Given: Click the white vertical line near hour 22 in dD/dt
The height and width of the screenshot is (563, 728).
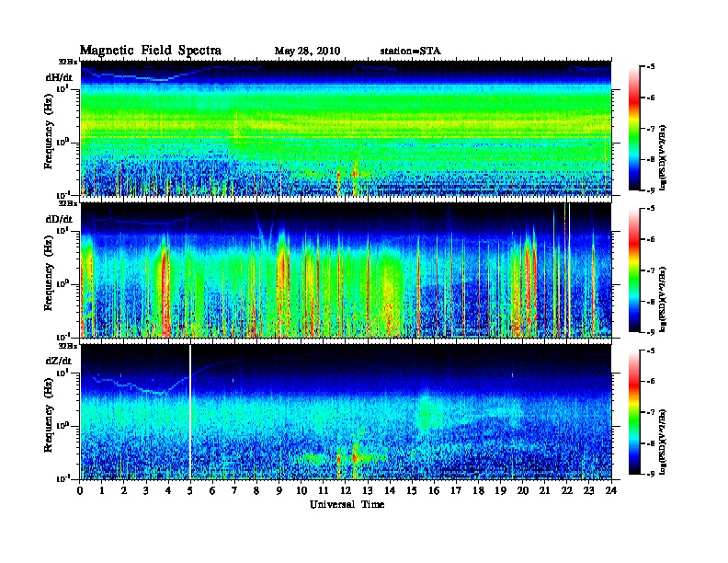Looking at the screenshot, I should point(569,270).
